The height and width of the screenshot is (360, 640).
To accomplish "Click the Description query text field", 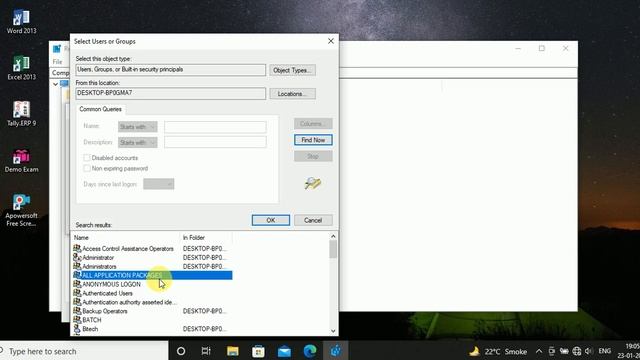I will [215, 142].
